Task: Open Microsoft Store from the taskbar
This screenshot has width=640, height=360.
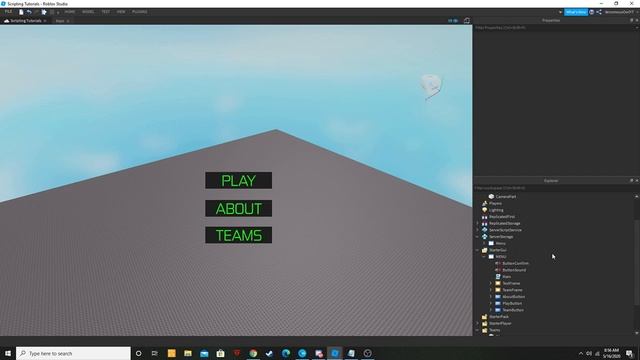Action: coord(220,353)
